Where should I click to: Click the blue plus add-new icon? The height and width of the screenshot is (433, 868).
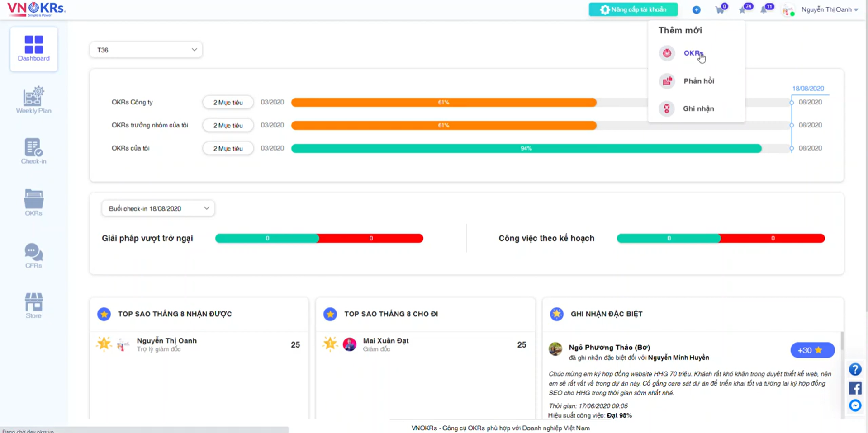(697, 10)
